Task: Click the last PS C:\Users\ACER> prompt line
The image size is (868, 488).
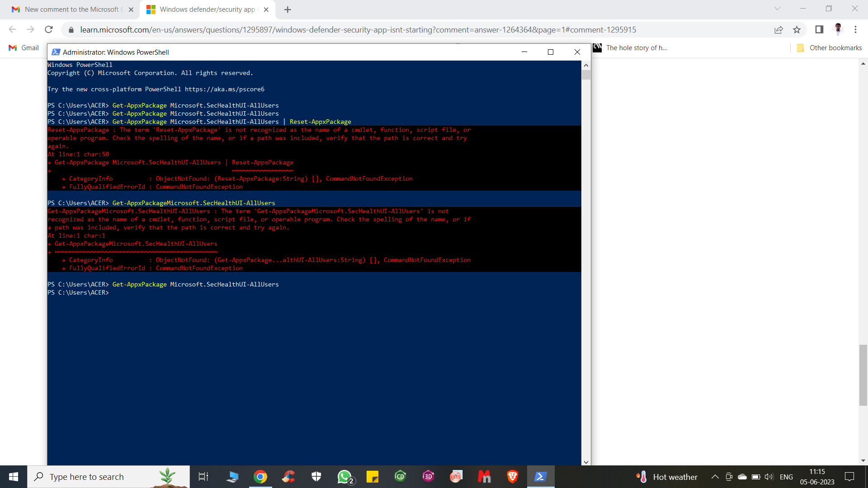Action: point(78,293)
